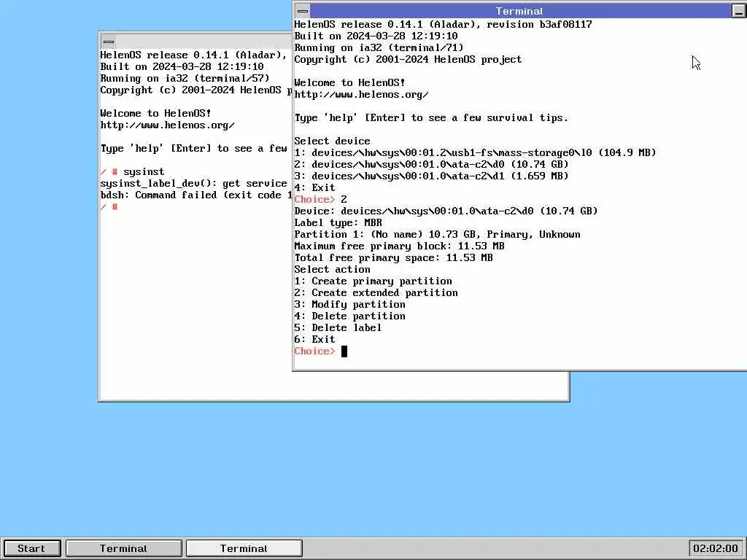Click the '6: Exit' action line
The width and height of the screenshot is (747, 560).
314,340
